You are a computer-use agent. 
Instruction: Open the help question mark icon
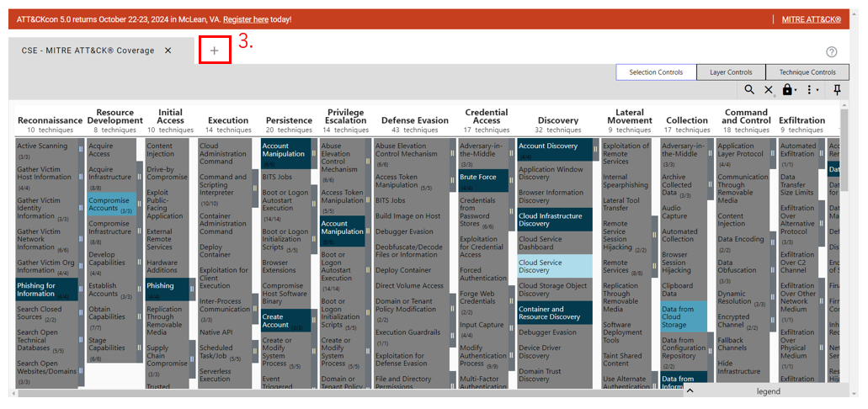(832, 52)
